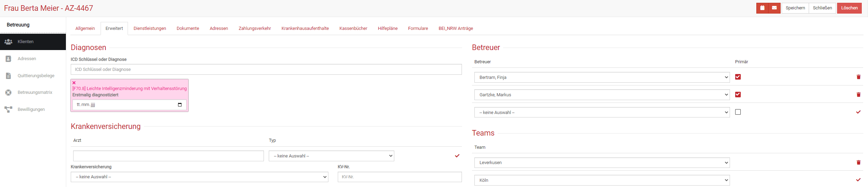868x187 pixels.
Task: Uncheck Primär for Gartzke, Markus
Action: click(x=738, y=94)
